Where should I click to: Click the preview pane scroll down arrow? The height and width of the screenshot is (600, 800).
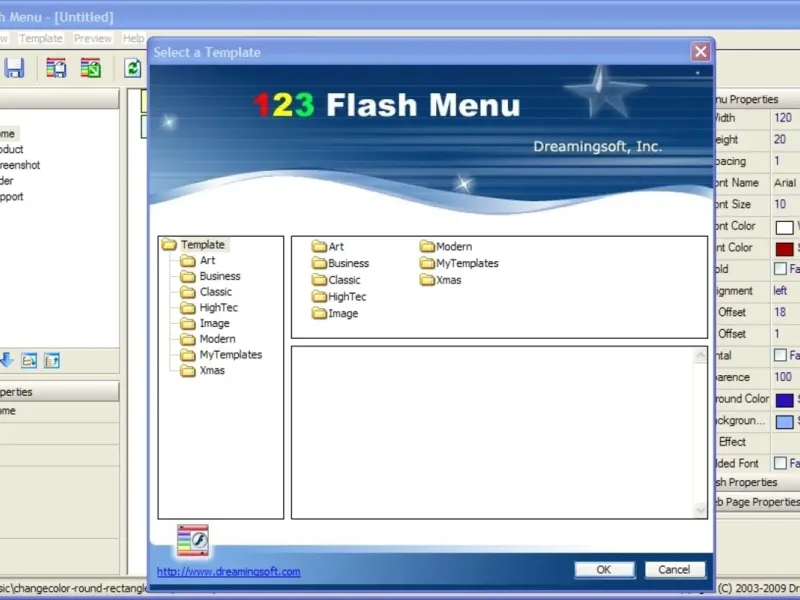[x=701, y=509]
